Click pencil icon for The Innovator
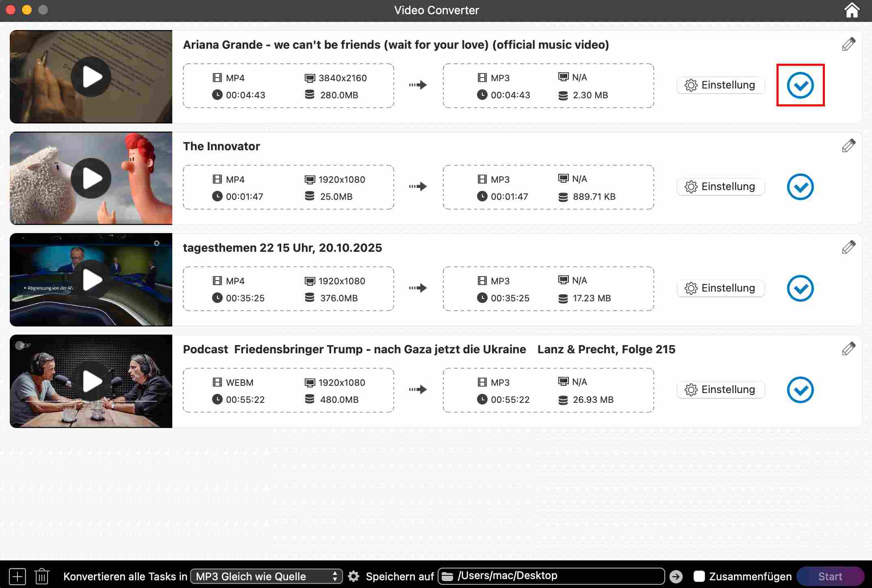This screenshot has height=588, width=872. [x=848, y=146]
